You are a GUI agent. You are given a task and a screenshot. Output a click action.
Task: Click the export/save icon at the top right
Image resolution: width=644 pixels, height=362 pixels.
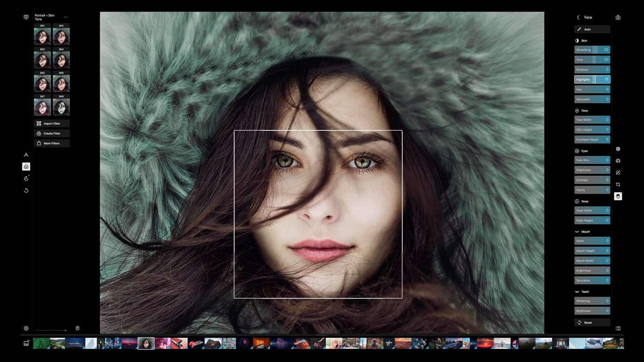pyautogui.click(x=618, y=17)
